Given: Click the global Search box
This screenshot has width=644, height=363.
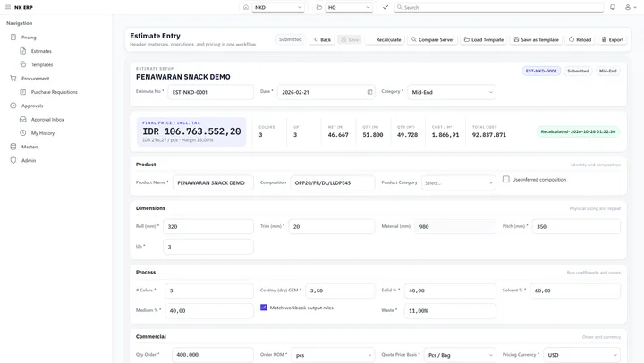Looking at the screenshot, I should point(499,7).
